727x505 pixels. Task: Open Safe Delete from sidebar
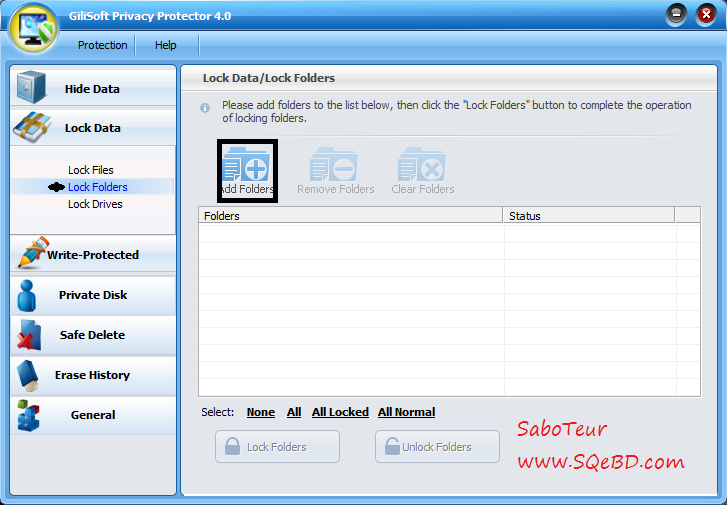(93, 335)
